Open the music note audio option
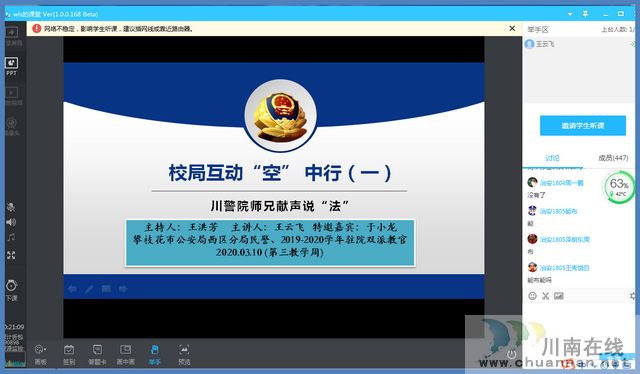The image size is (640, 374). click(11, 238)
